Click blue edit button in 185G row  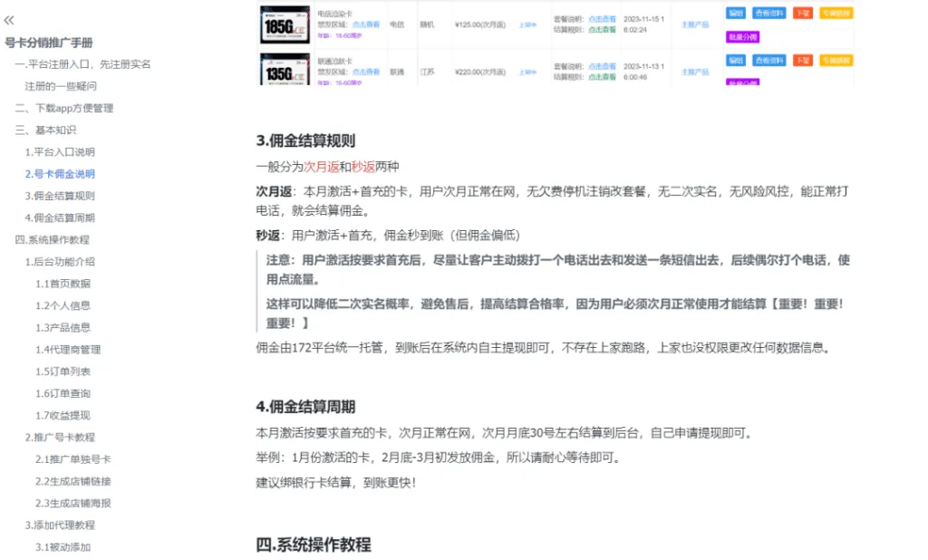tap(736, 13)
